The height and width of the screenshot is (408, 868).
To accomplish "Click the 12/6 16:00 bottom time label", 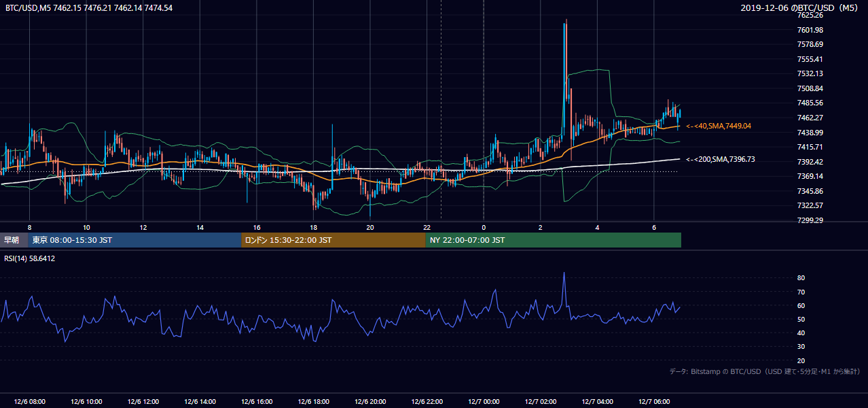I will 257,402.
